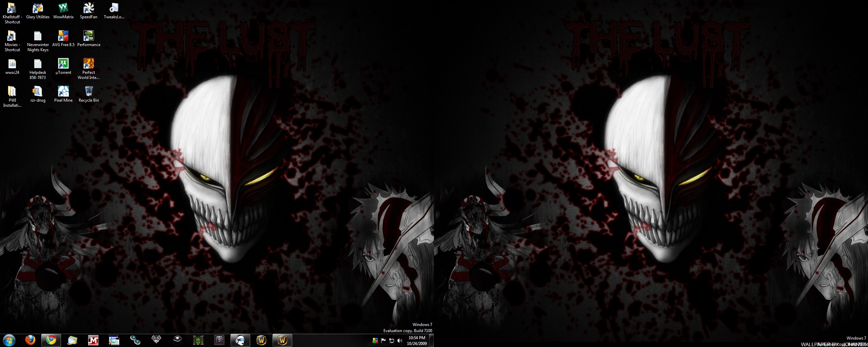Open the mail envelope taskbar icon
Viewport: 868px width, 347px height.
click(72, 340)
